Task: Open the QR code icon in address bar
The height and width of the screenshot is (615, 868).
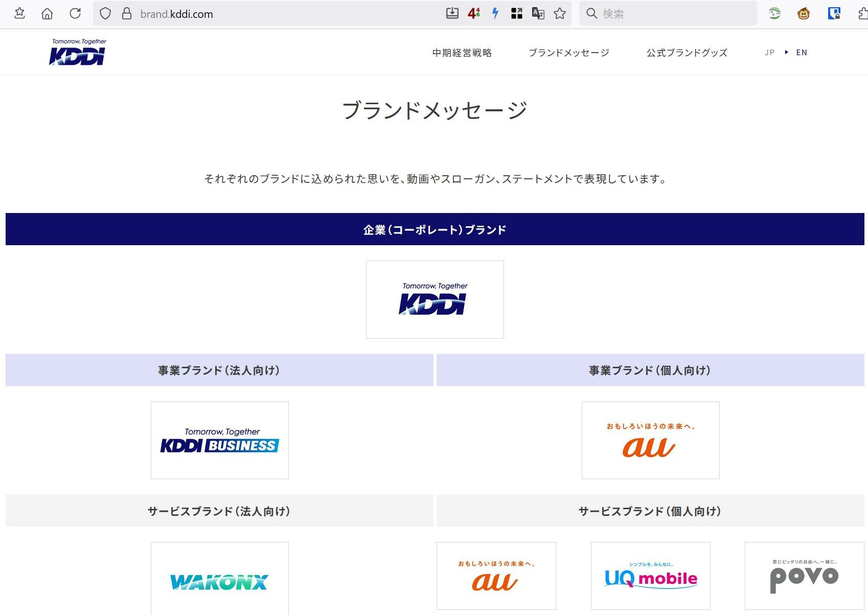Action: click(x=517, y=14)
